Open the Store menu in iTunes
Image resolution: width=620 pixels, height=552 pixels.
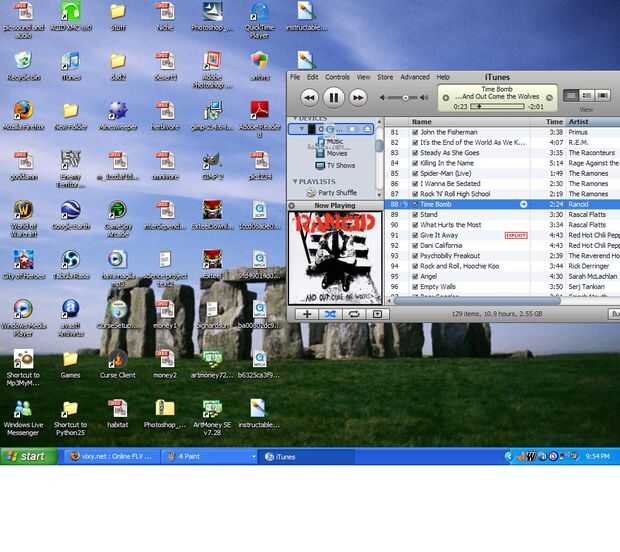[x=385, y=77]
